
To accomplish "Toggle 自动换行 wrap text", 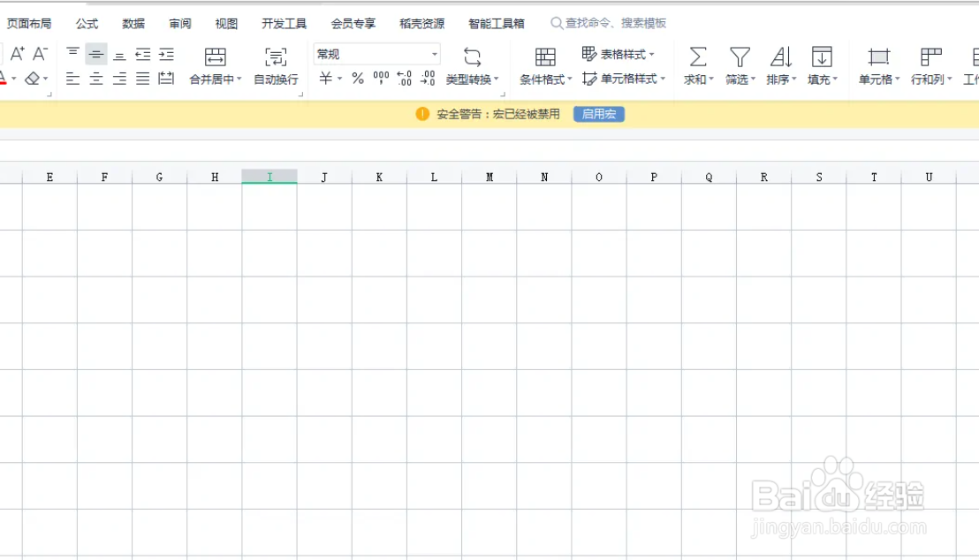I will tap(276, 65).
